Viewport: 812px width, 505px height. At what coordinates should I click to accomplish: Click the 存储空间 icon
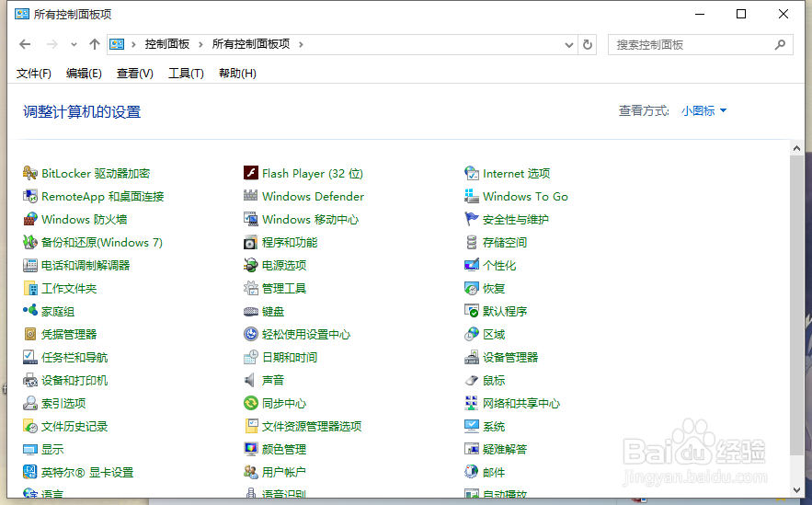pyautogui.click(x=472, y=242)
